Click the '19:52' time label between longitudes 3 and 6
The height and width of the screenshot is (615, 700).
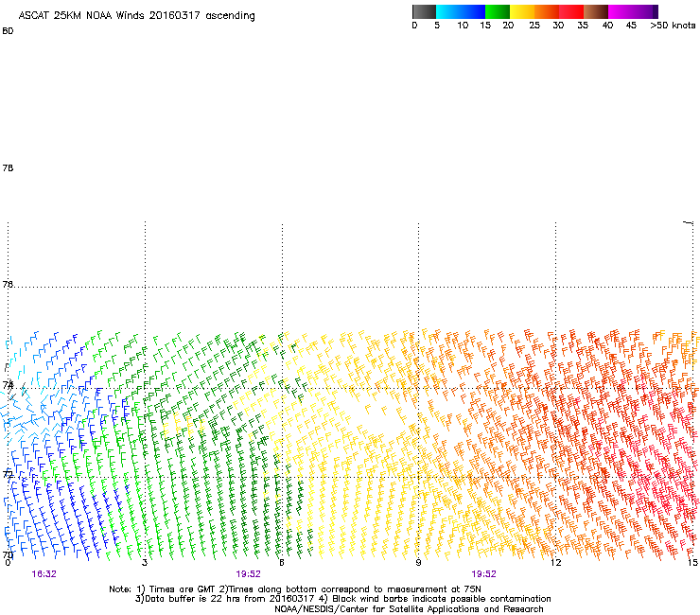coord(248,574)
